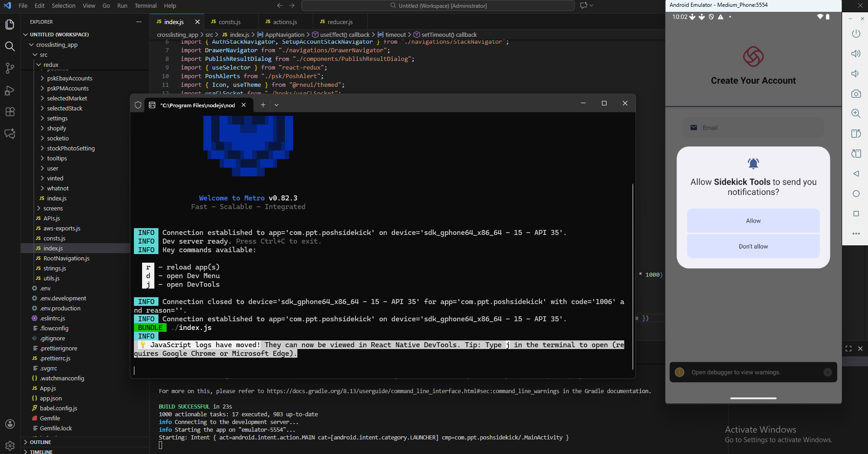
Task: Go back with navigation arrow in title bar
Action: tap(280, 5)
